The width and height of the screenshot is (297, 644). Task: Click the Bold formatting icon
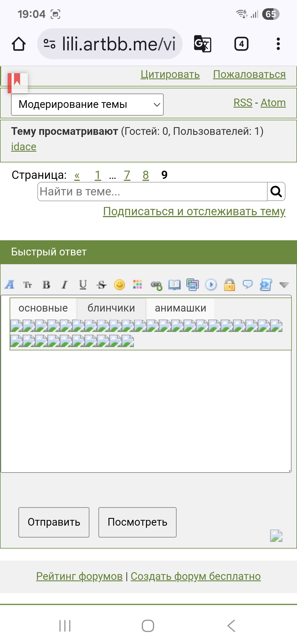46,285
